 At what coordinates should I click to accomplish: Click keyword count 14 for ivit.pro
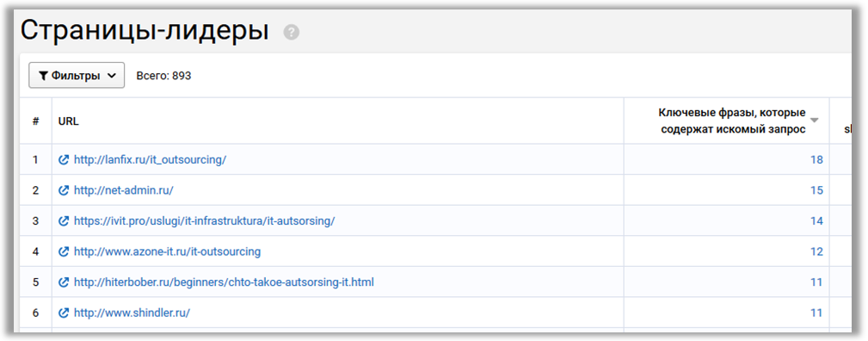pyautogui.click(x=816, y=220)
